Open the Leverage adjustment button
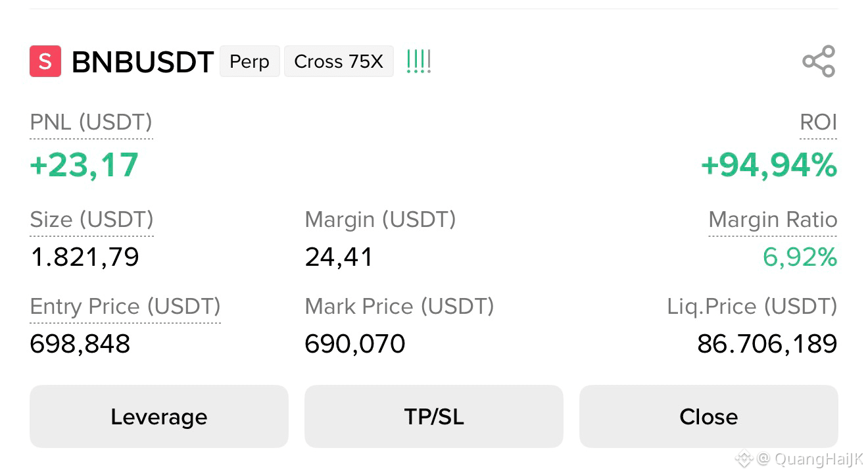The image size is (868, 475). pyautogui.click(x=159, y=416)
